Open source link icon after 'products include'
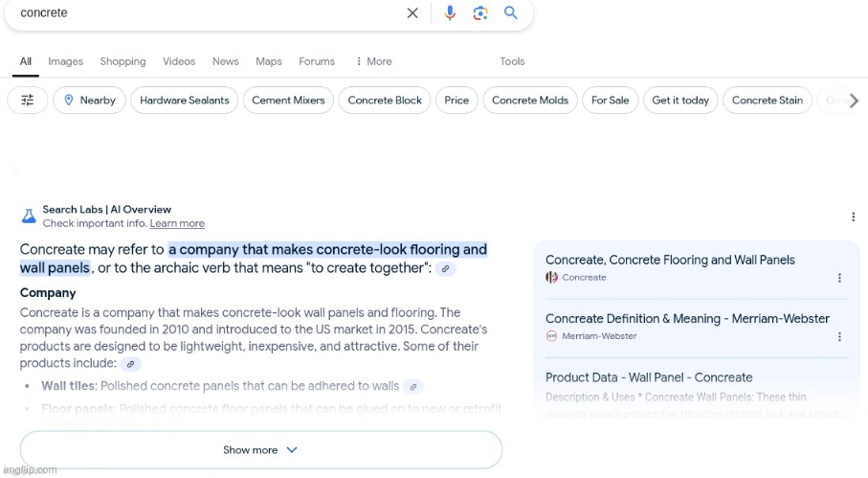Screen dimensions: 868x478 tap(131, 364)
